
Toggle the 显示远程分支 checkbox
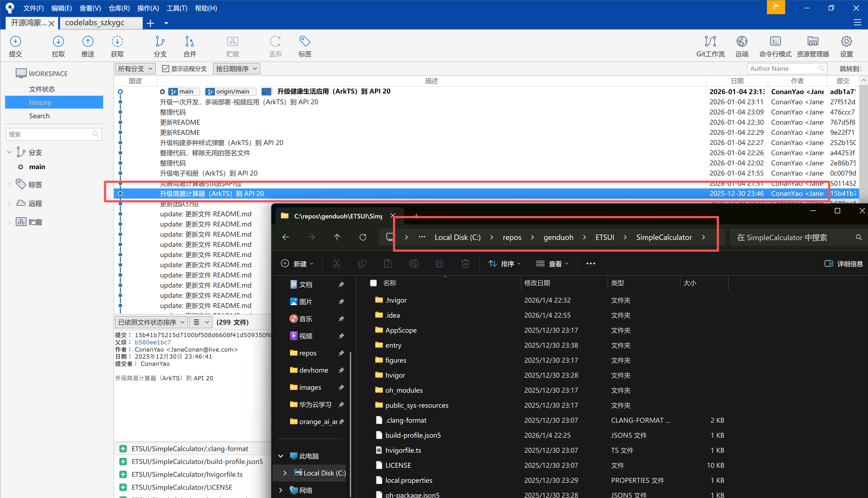[x=165, y=69]
